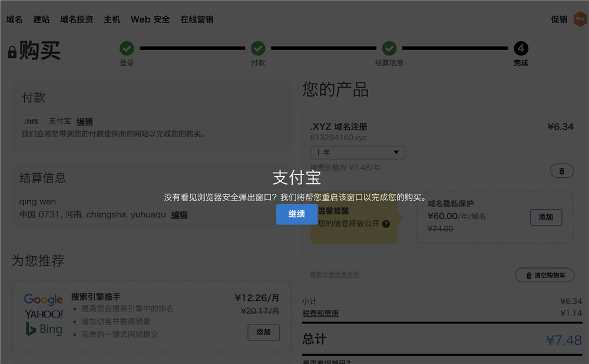
Task: Click the .XYZ 域名注册 product title
Action: point(339,127)
